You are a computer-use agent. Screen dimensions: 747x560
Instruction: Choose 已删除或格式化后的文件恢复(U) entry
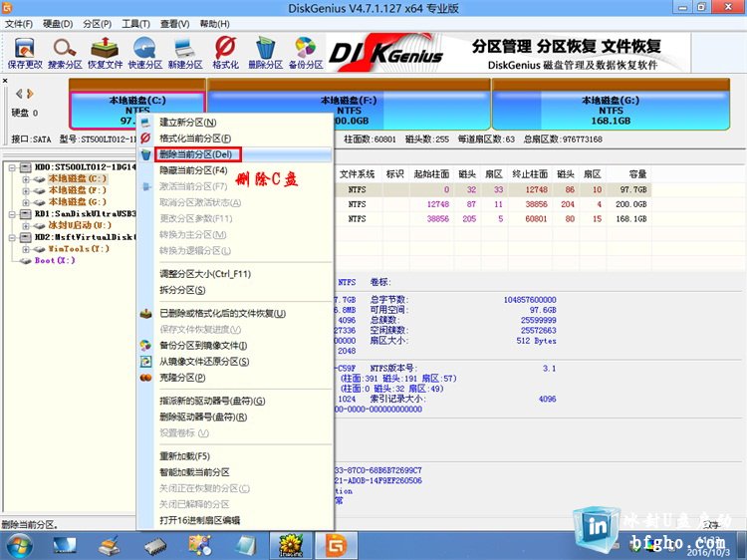[235, 314]
